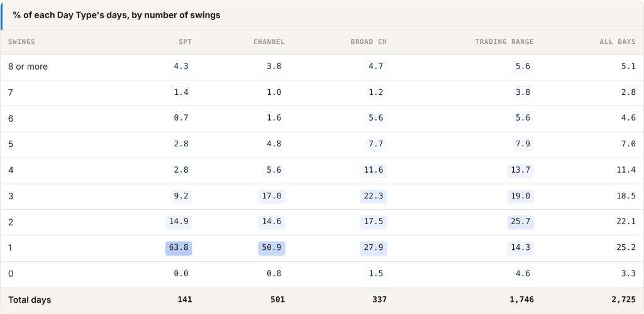644x314 pixels.
Task: Select 1.0 in the CHANNEL column
Action: [274, 92]
